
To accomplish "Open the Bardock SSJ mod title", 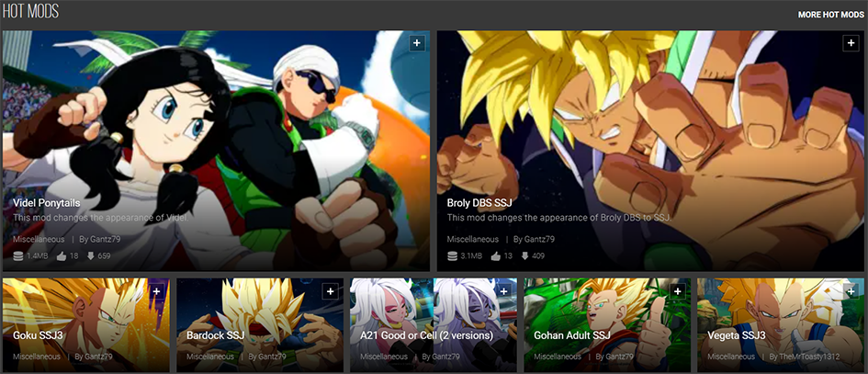I will [215, 335].
